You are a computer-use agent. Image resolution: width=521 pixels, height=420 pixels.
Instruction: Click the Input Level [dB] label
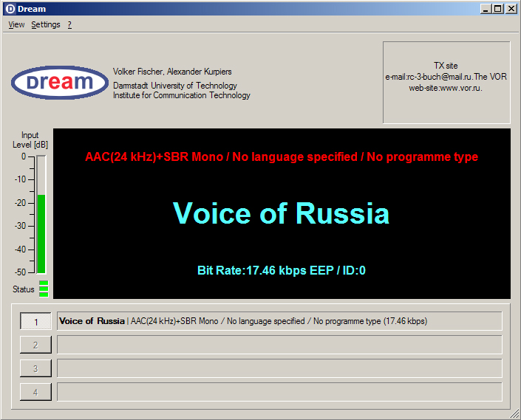coord(30,140)
